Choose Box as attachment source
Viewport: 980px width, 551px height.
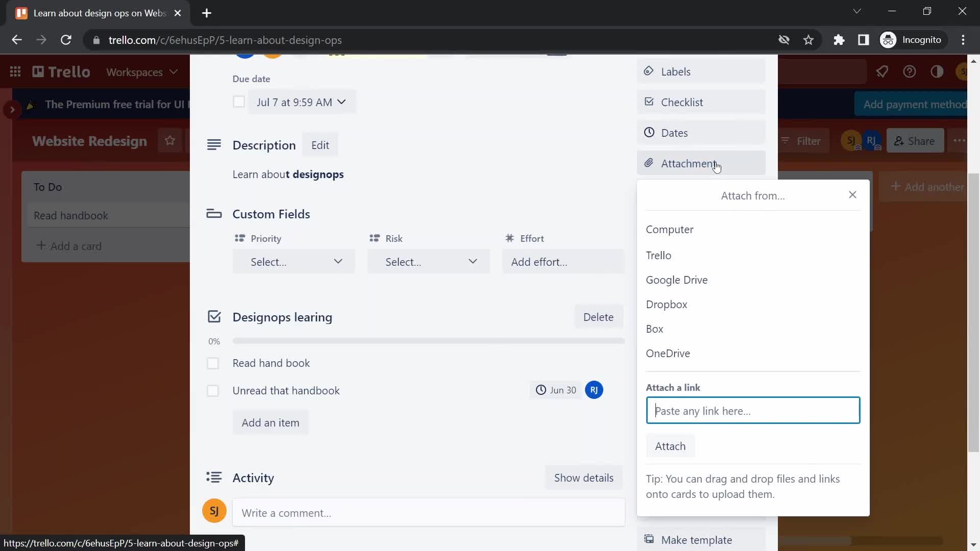(753, 329)
